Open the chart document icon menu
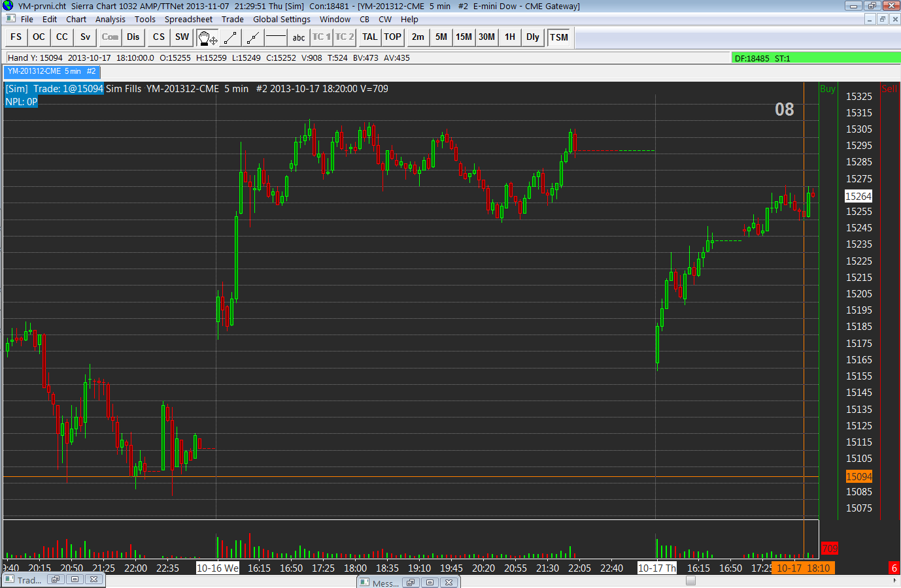Image resolution: width=901 pixels, height=588 pixels. pyautogui.click(x=10, y=18)
